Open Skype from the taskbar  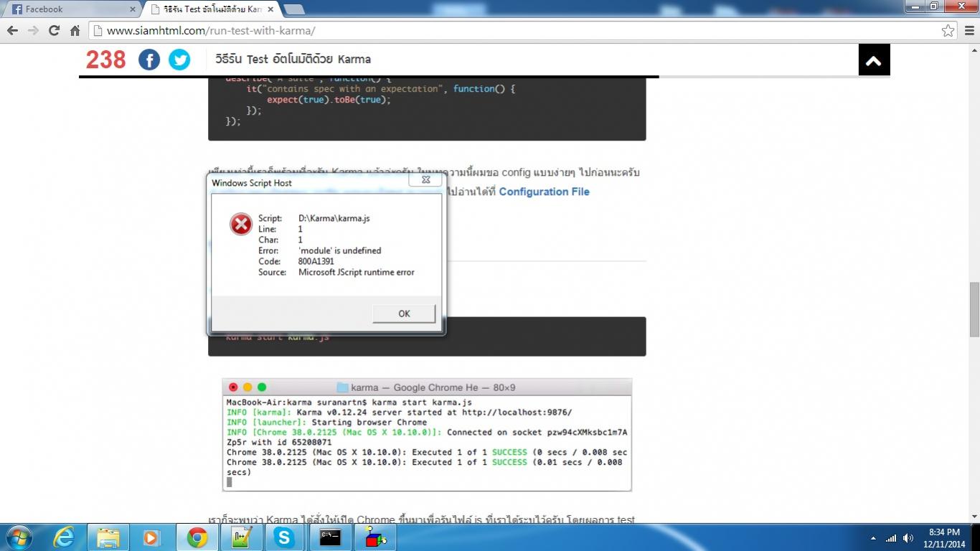(x=284, y=537)
